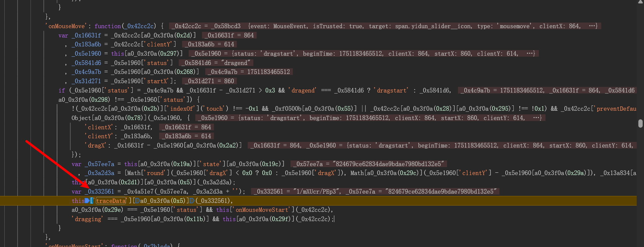This screenshot has width=644, height=247.
Task: Expand the ellipsis in the MouseEvent inline value
Action: click(593, 26)
